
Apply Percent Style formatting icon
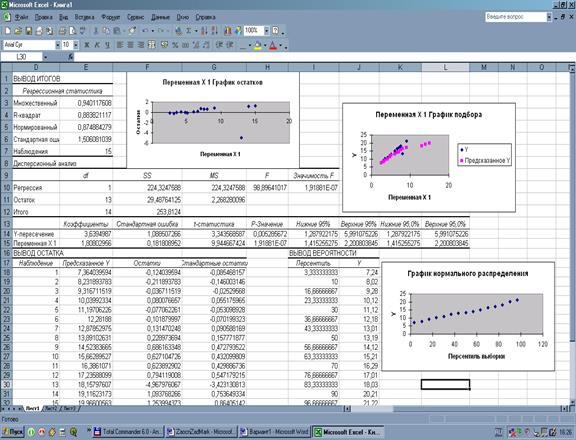pos(175,45)
